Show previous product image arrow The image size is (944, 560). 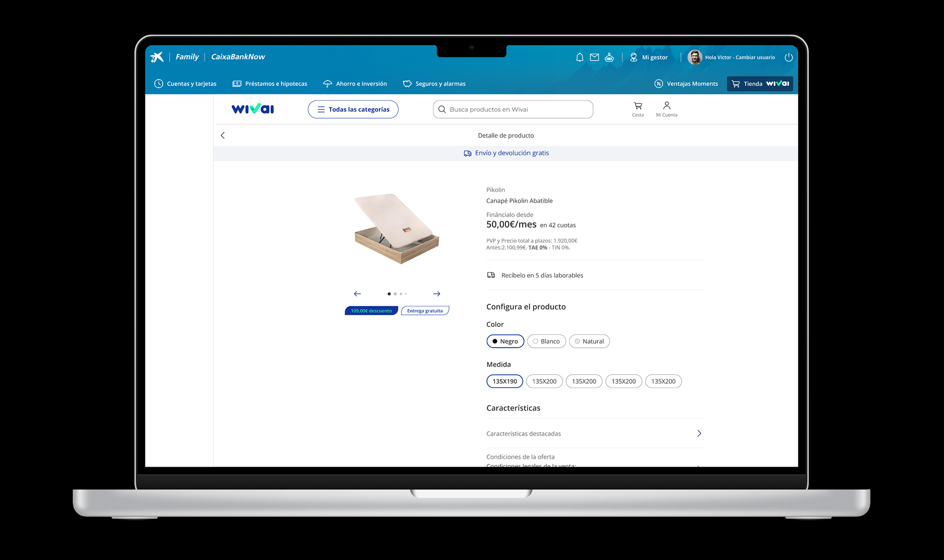coord(357,294)
